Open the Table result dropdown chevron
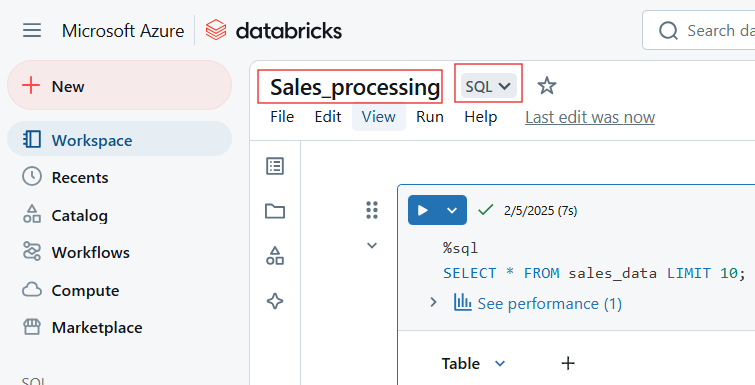 point(500,363)
